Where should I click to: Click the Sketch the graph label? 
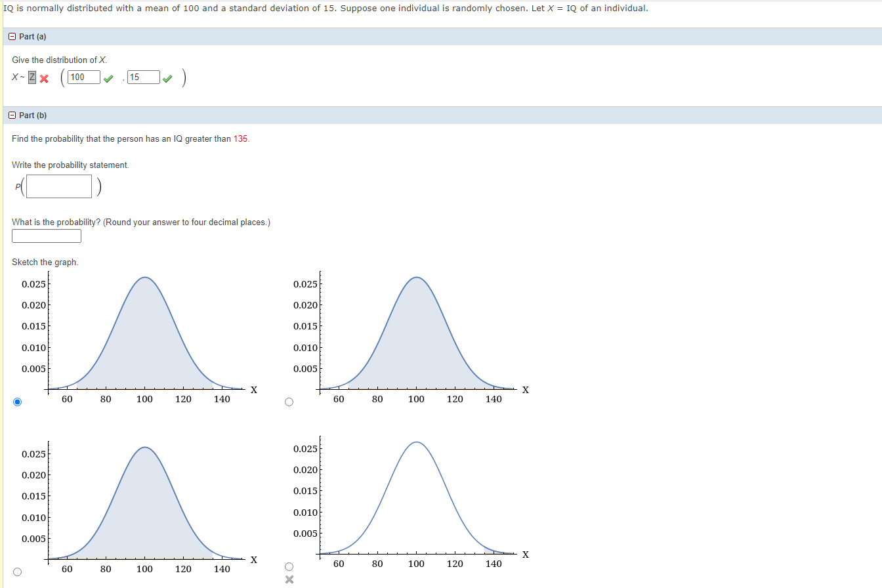click(43, 262)
